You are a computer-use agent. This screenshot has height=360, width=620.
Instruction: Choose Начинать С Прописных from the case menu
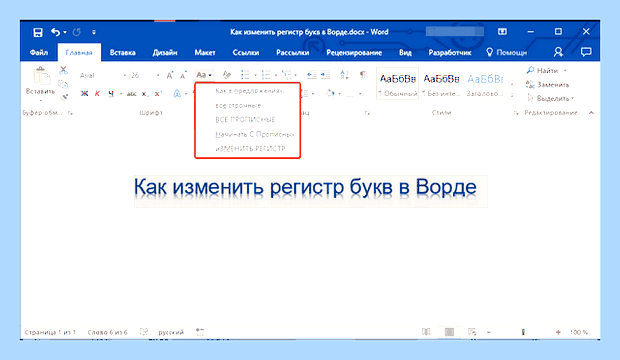tap(255, 135)
